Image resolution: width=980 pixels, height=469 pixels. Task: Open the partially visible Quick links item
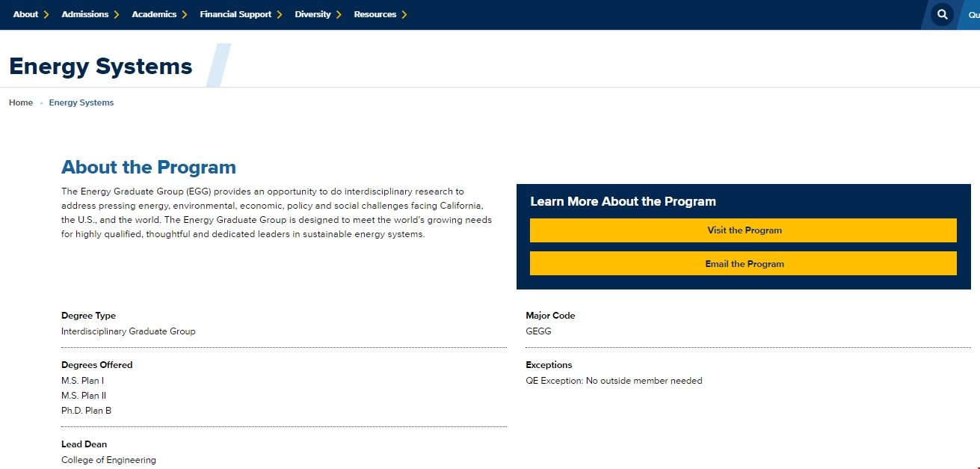(973, 15)
